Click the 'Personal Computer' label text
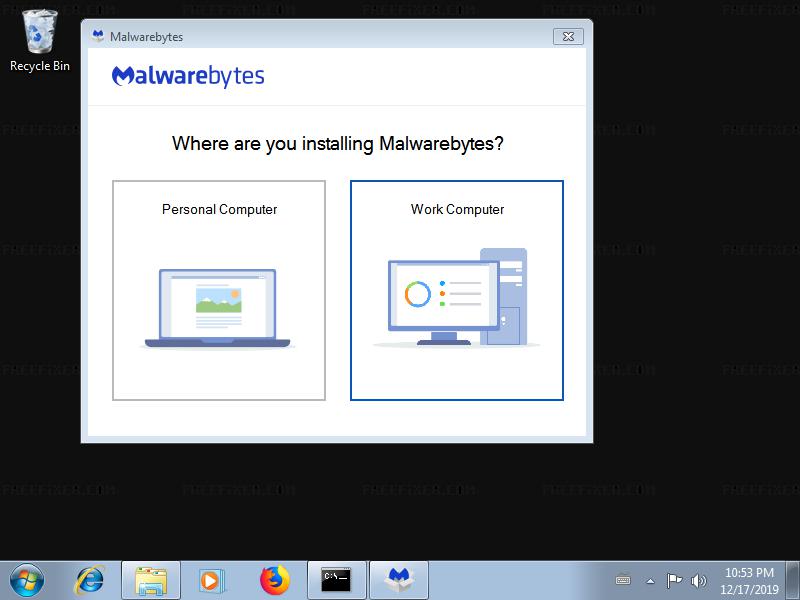Image resolution: width=800 pixels, height=600 pixels. coord(219,209)
